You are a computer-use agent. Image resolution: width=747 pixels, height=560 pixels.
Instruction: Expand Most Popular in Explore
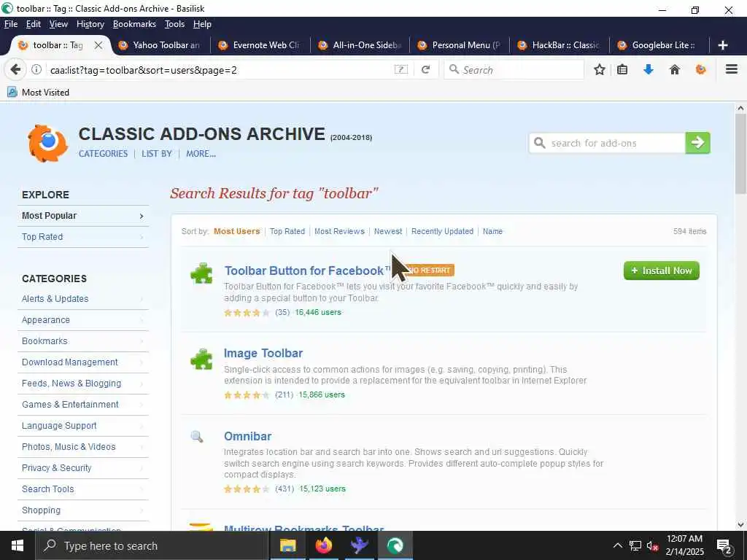[x=83, y=216]
